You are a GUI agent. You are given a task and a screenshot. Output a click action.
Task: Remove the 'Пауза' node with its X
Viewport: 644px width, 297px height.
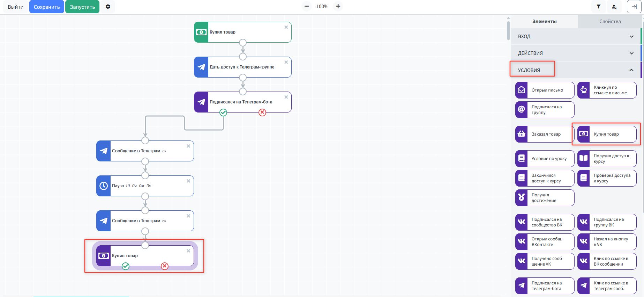click(x=188, y=181)
